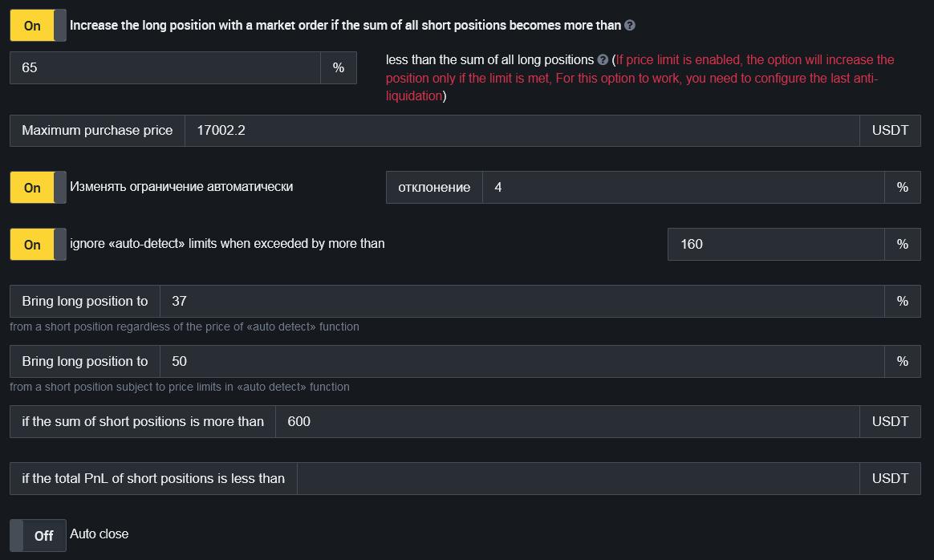934x560 pixels.
Task: Click the 65 percent input field
Action: (164, 68)
